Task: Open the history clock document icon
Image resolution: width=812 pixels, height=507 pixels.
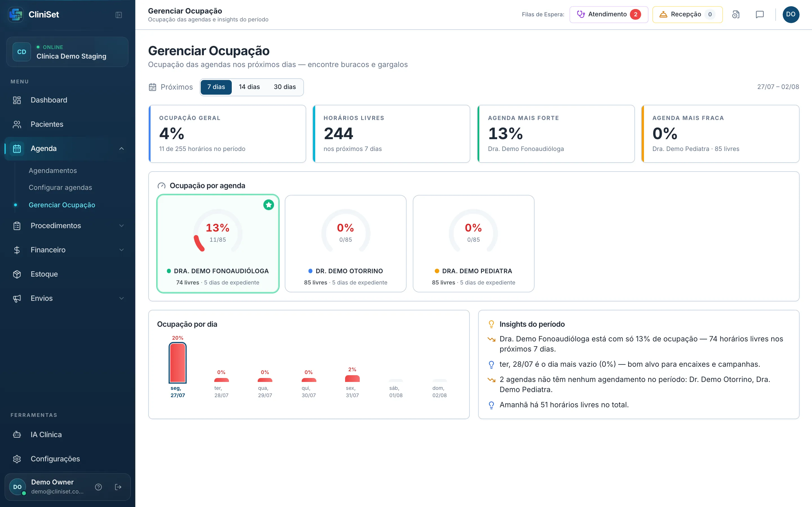Action: pos(736,14)
